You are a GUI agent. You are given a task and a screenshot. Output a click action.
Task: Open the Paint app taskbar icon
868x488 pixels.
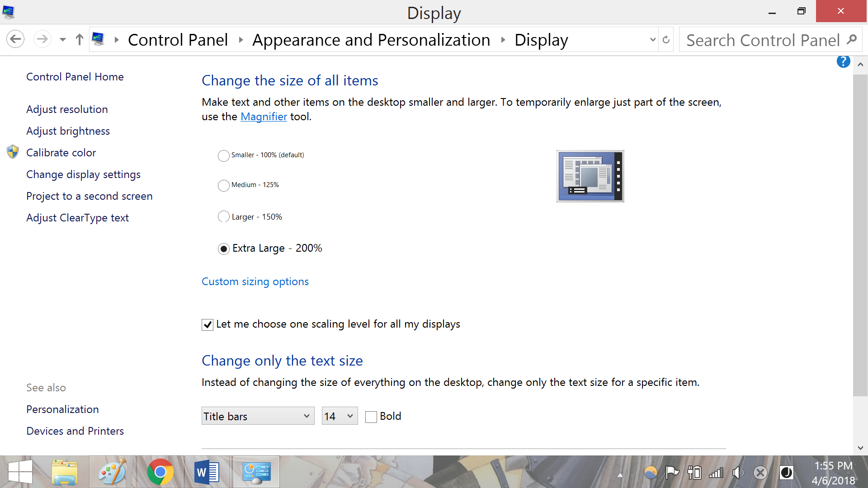pos(112,472)
